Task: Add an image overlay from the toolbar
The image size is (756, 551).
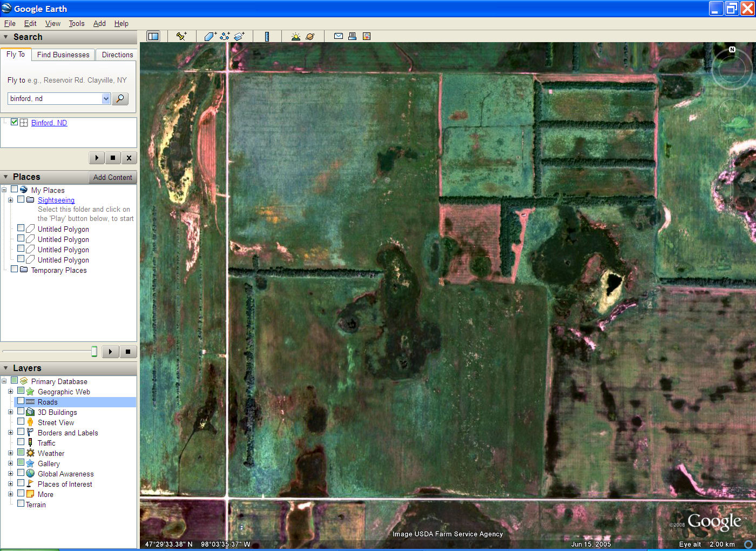Action: click(239, 36)
